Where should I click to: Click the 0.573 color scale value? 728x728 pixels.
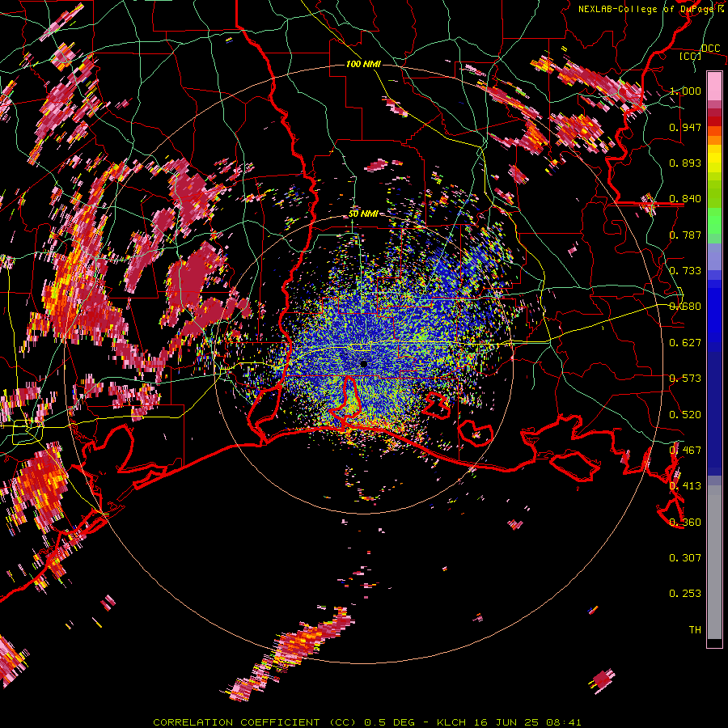click(x=685, y=379)
